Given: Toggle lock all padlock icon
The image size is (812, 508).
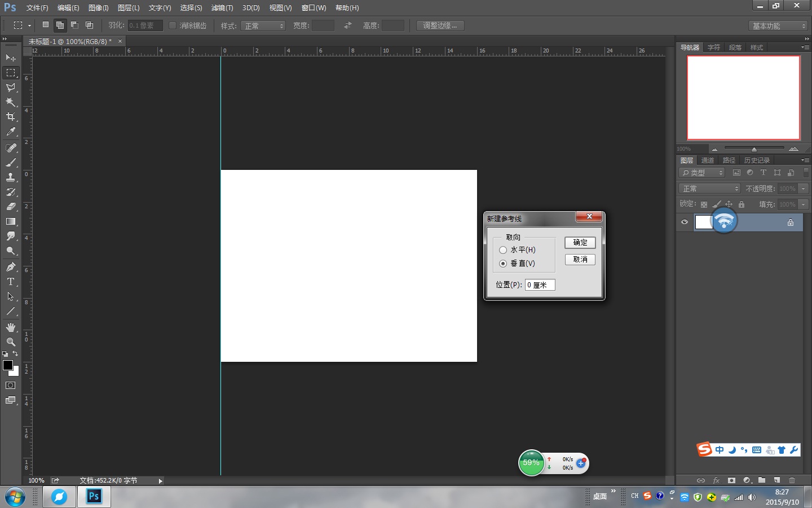Looking at the screenshot, I should (x=742, y=204).
